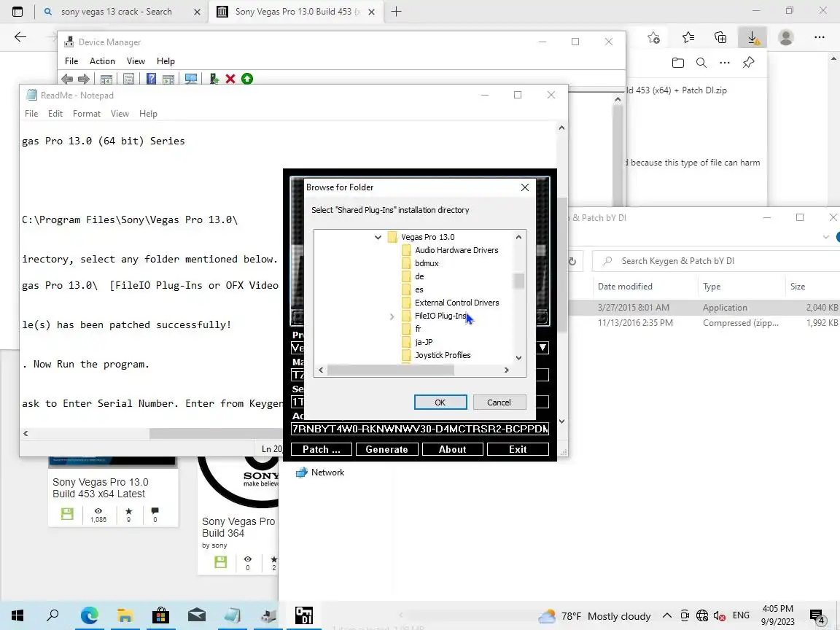This screenshot has height=630, width=840.
Task: Switch to the Sony Vegas Pro 13.0 Build 453 tab
Action: click(296, 11)
